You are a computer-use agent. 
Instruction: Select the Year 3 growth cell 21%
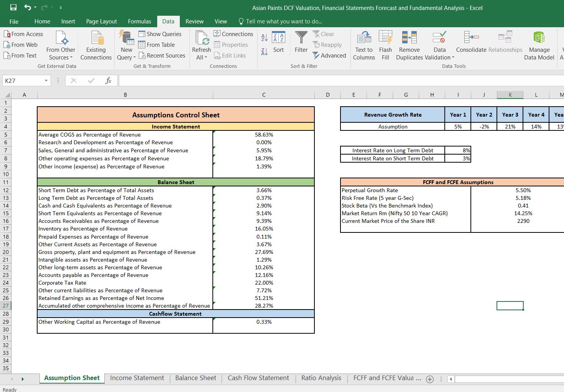[510, 127]
